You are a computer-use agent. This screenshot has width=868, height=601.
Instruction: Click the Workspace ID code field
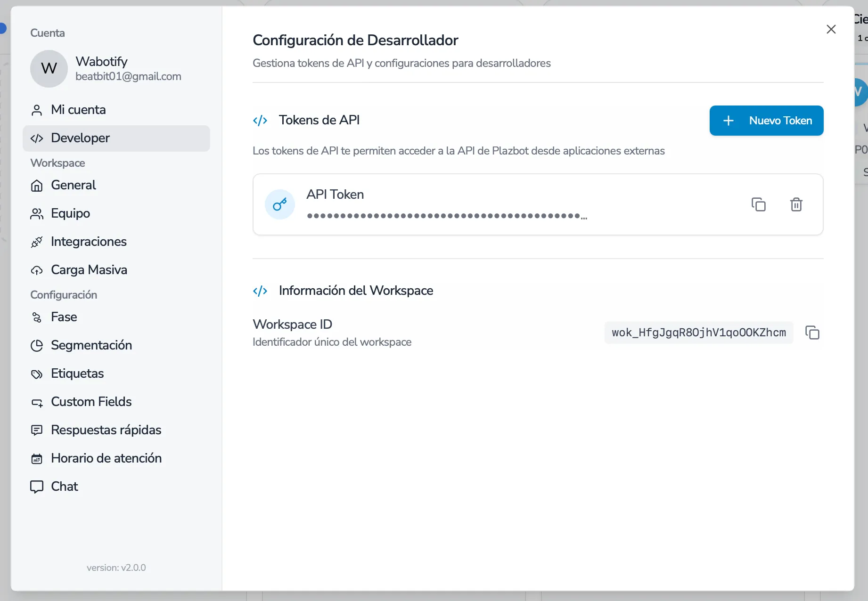(x=698, y=333)
